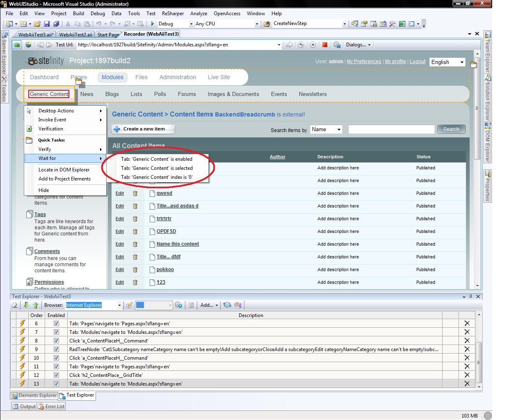Open the Browser dropdown showing Internet Explorer
Screen dimensions: 525x420
119,305
